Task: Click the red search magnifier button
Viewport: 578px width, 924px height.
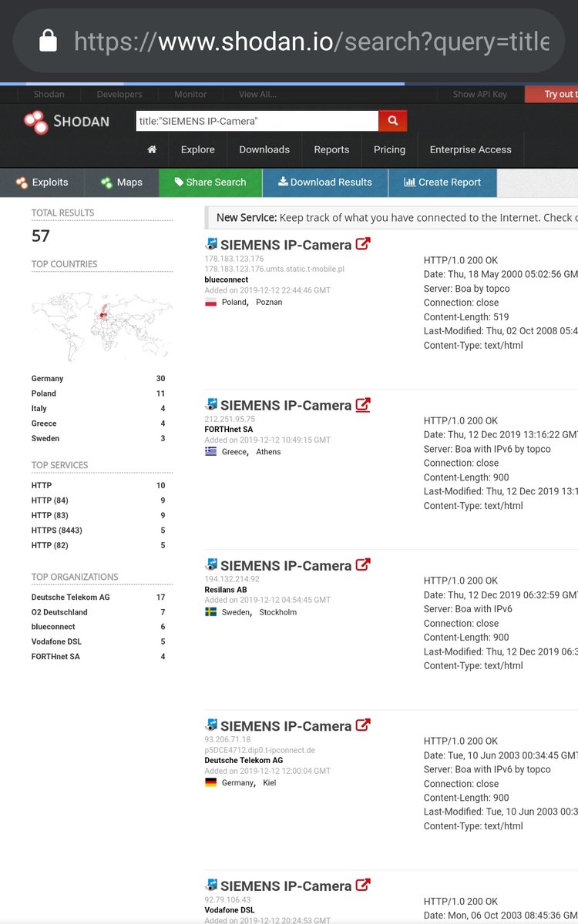Action: click(x=392, y=120)
